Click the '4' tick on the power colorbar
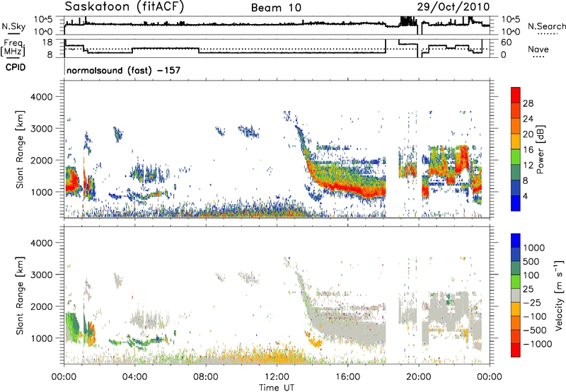Screen dimensions: 566x392 pyautogui.click(x=525, y=196)
